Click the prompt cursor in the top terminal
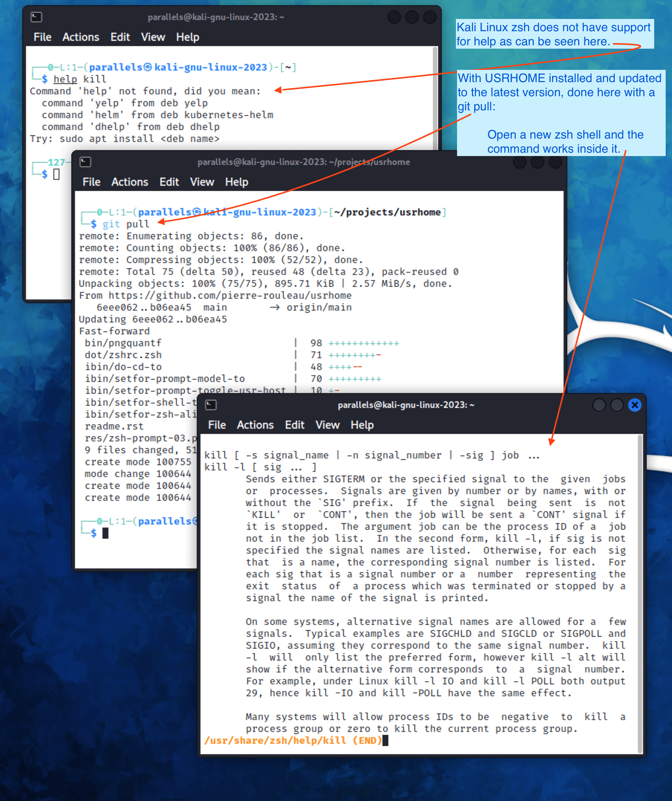 point(56,174)
